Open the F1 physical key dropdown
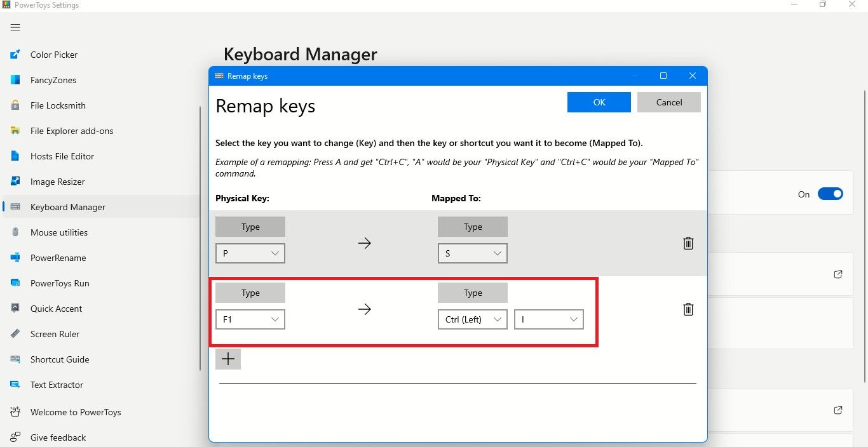Screen dimensions: 868x447 (250, 319)
